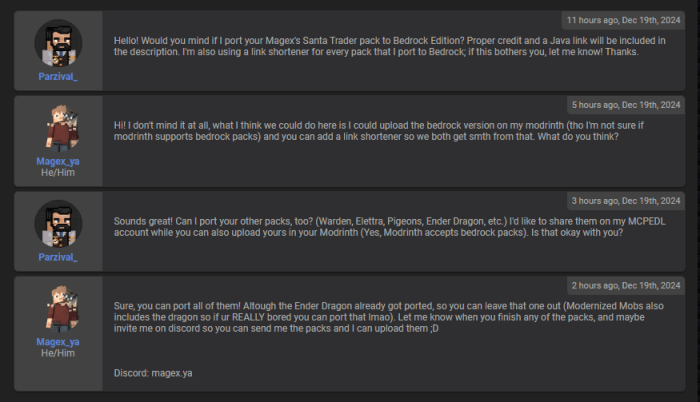Viewport: 700px width, 402px height.
Task: Click Magex_ya username in the second message
Action: 58,161
